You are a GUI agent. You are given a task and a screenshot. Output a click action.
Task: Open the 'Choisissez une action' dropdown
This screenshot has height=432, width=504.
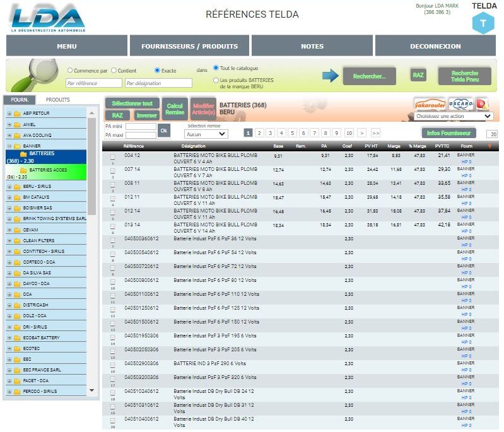(x=453, y=117)
